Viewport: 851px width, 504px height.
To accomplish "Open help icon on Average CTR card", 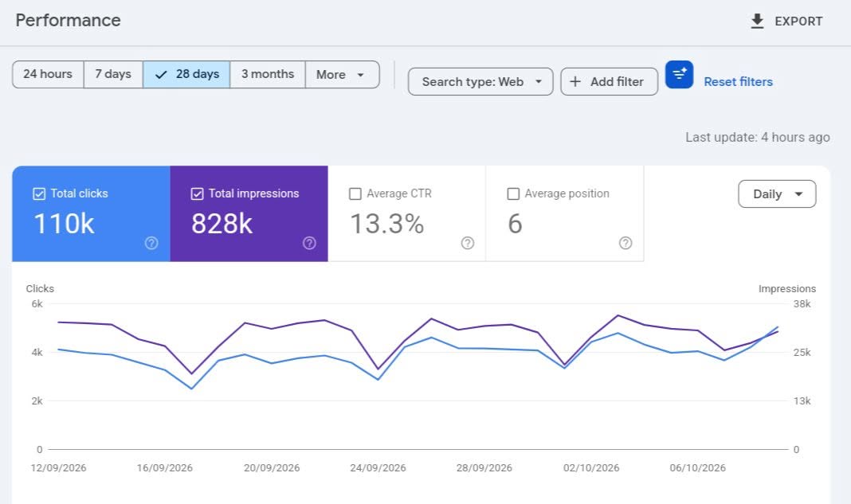I will tap(467, 243).
